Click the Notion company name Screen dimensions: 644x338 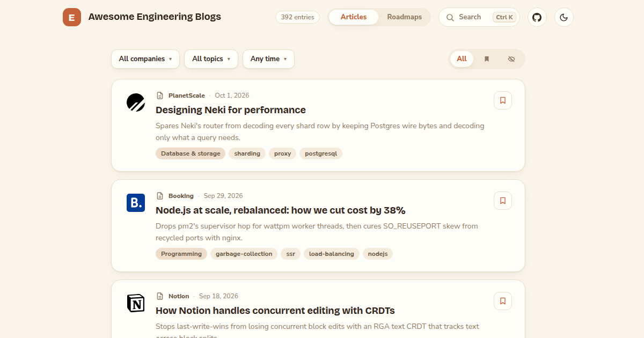coord(179,296)
